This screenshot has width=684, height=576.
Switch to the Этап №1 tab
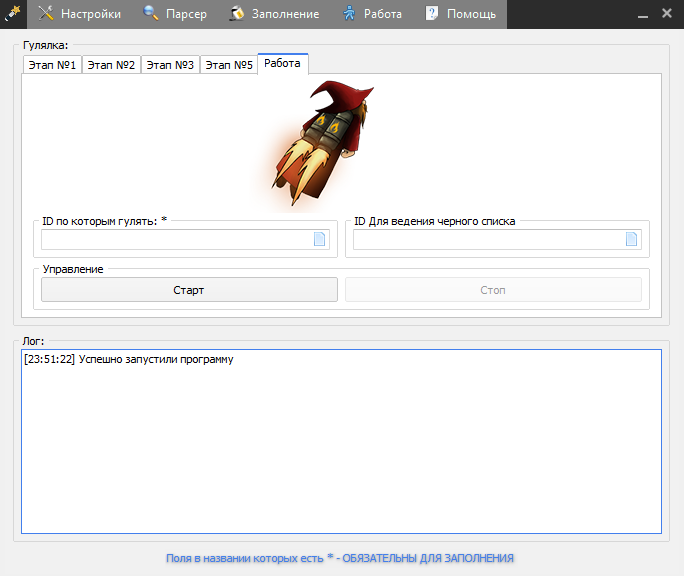point(52,65)
